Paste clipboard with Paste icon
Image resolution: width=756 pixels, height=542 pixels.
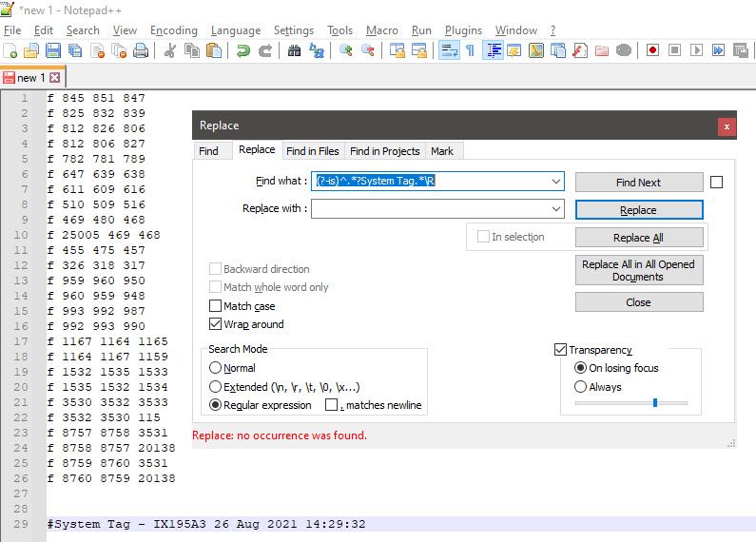click(214, 50)
